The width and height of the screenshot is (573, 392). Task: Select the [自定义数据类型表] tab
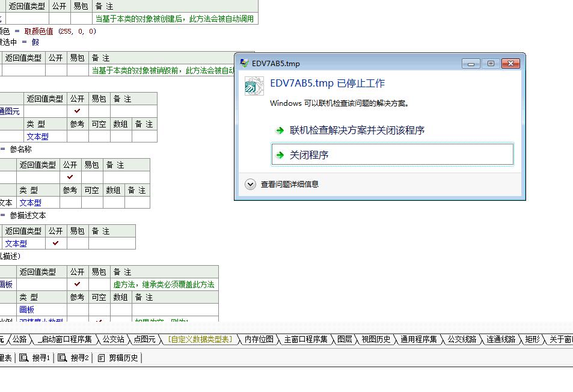200,339
